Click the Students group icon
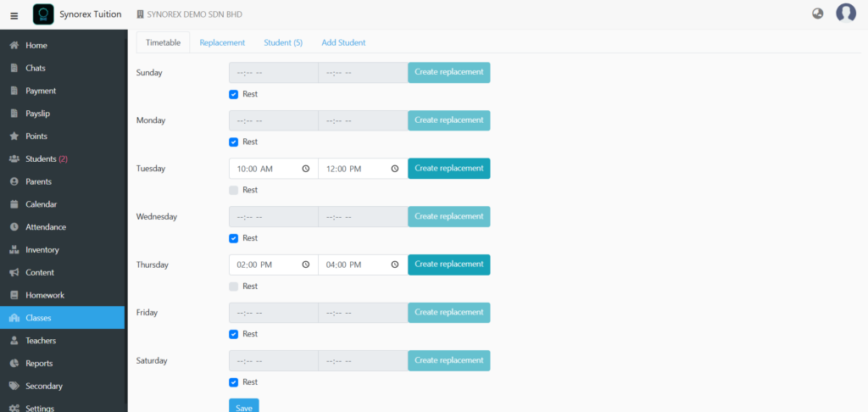Screen dimensions: 868x412 pos(15,159)
